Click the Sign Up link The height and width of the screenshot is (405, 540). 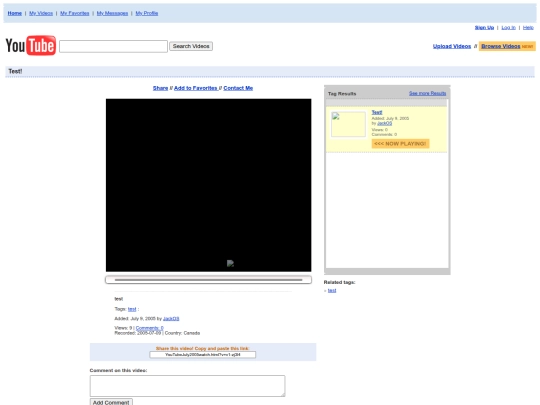point(484,28)
